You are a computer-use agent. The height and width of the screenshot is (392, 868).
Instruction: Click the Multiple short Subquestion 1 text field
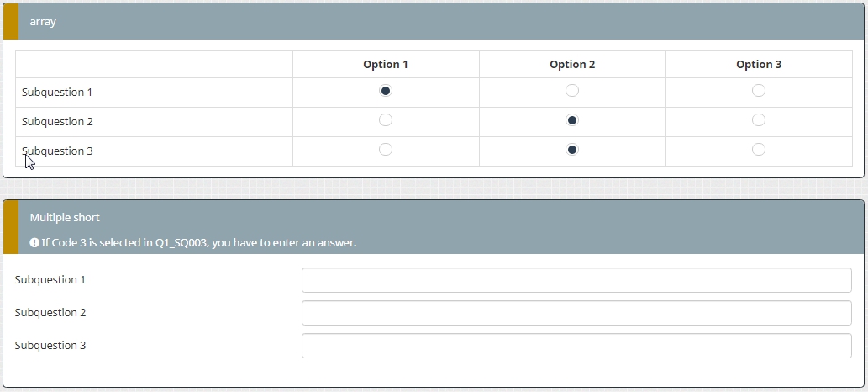(x=576, y=280)
